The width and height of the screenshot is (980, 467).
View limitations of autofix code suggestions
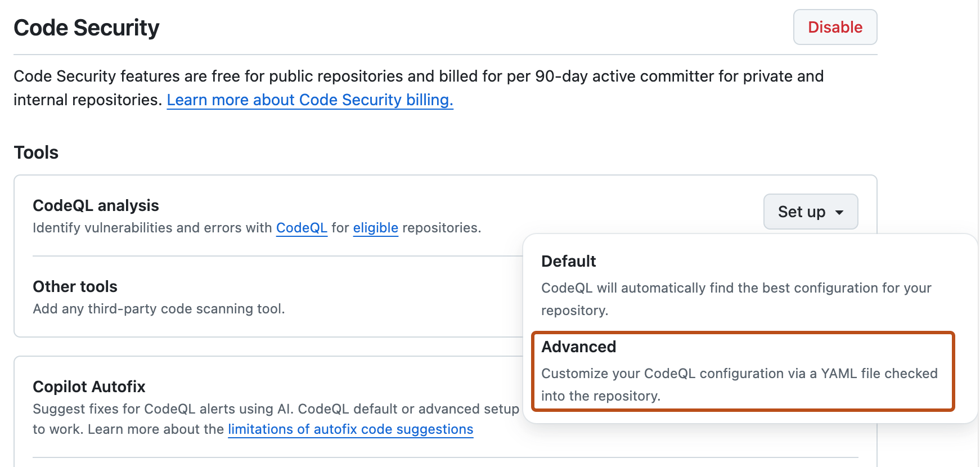click(x=350, y=429)
